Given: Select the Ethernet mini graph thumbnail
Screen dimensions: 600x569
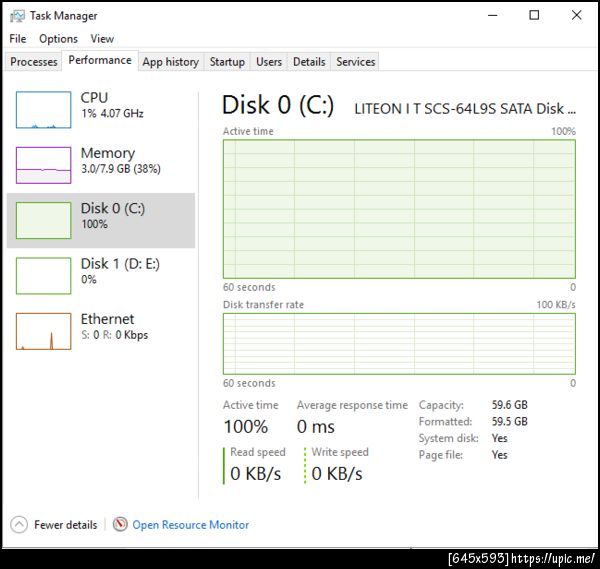Looking at the screenshot, I should pyautogui.click(x=43, y=331).
